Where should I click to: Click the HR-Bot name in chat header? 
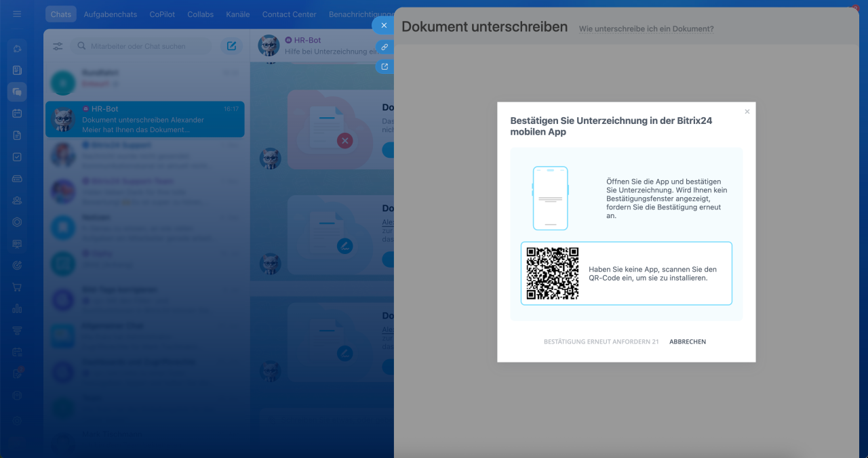click(308, 41)
